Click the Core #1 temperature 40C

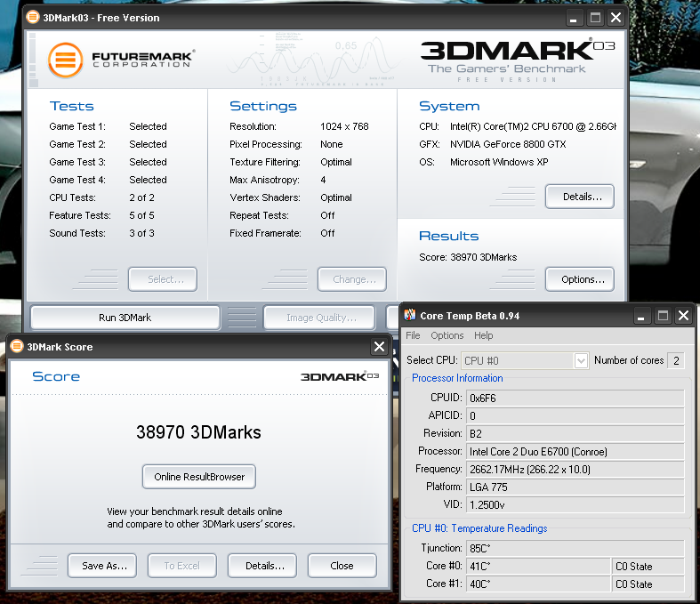[538, 584]
